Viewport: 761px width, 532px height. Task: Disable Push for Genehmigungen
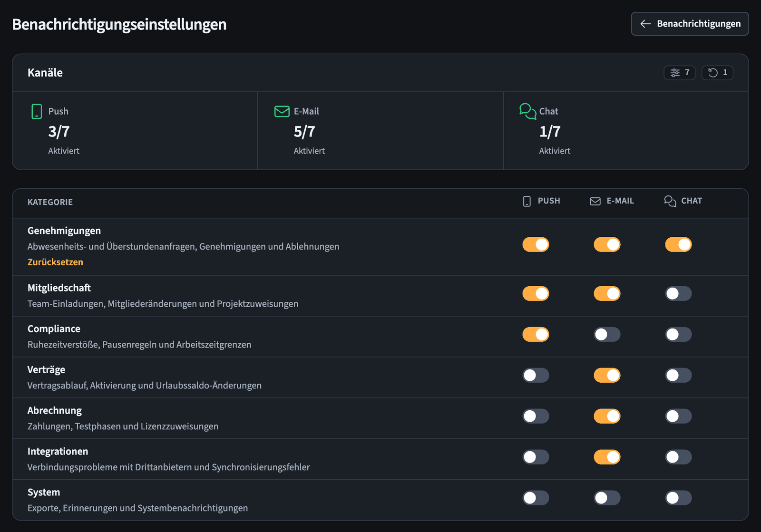(x=536, y=244)
